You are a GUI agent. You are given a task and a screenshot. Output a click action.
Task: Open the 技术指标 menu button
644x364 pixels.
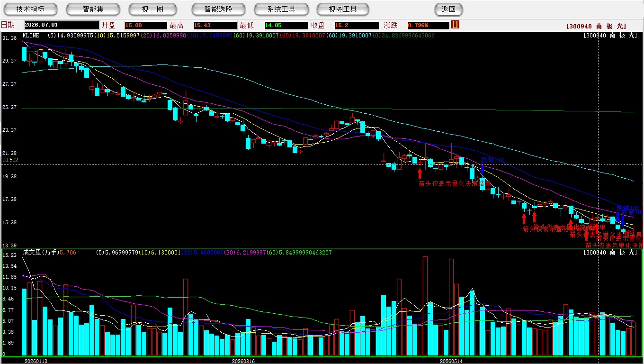click(x=30, y=9)
